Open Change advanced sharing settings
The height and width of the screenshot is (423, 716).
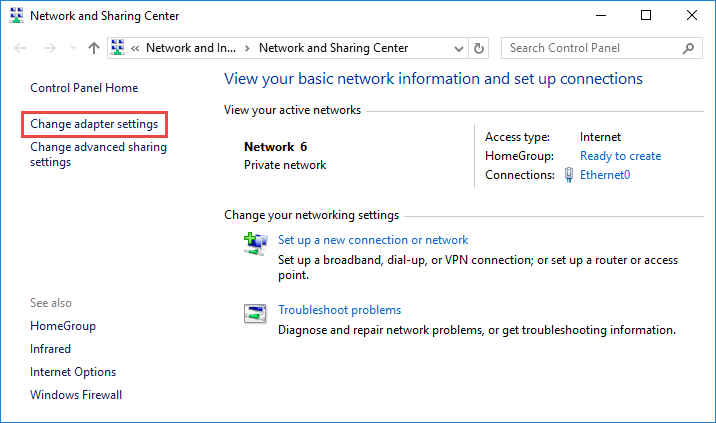point(98,154)
